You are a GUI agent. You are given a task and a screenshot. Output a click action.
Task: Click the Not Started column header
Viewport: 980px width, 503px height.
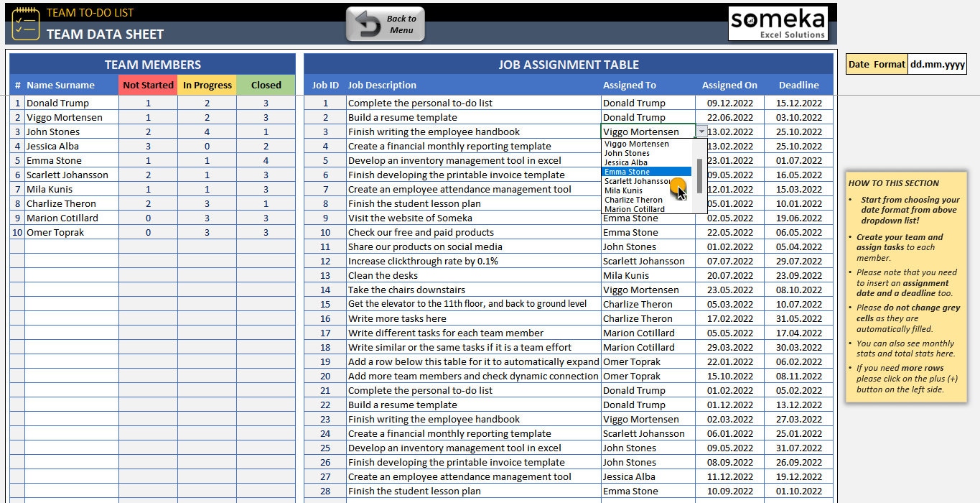pyautogui.click(x=147, y=85)
